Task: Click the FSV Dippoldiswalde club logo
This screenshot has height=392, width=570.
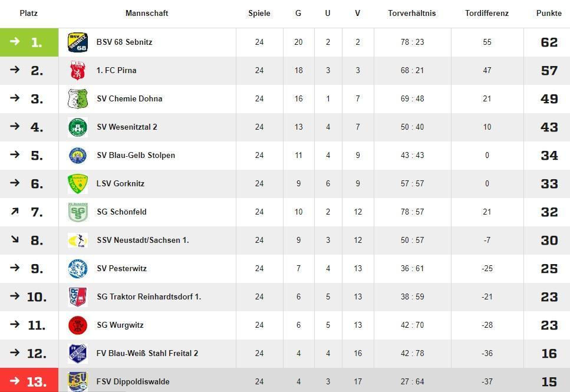Action: tap(77, 381)
